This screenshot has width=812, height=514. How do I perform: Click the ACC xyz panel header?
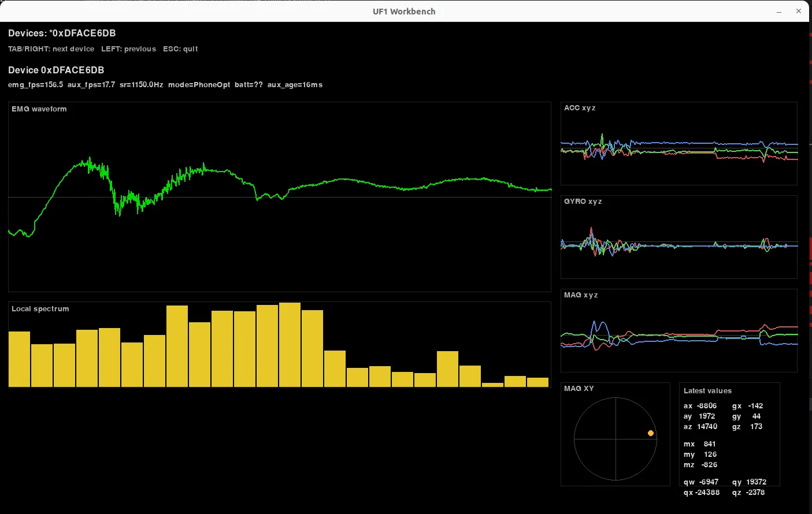point(579,107)
